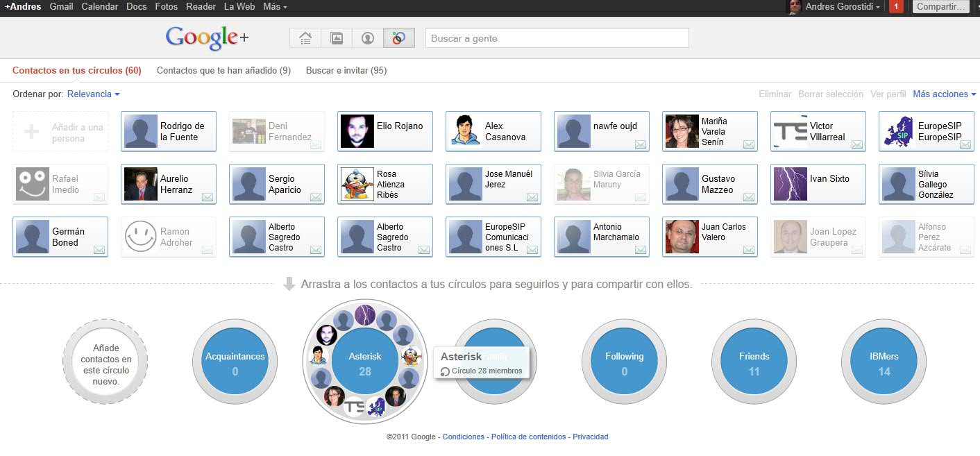
Task: Click the Home stream icon
Action: click(305, 38)
